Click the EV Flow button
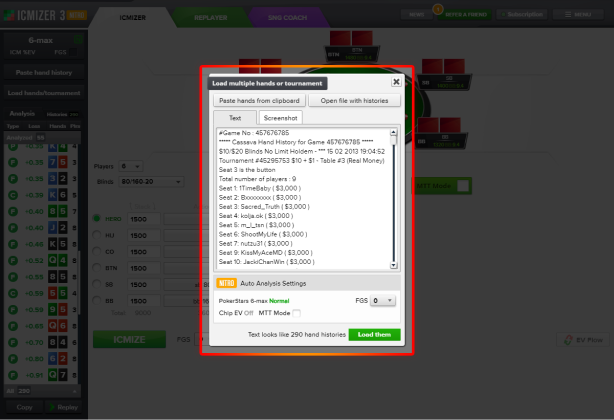This screenshot has width=614, height=420. tap(583, 340)
